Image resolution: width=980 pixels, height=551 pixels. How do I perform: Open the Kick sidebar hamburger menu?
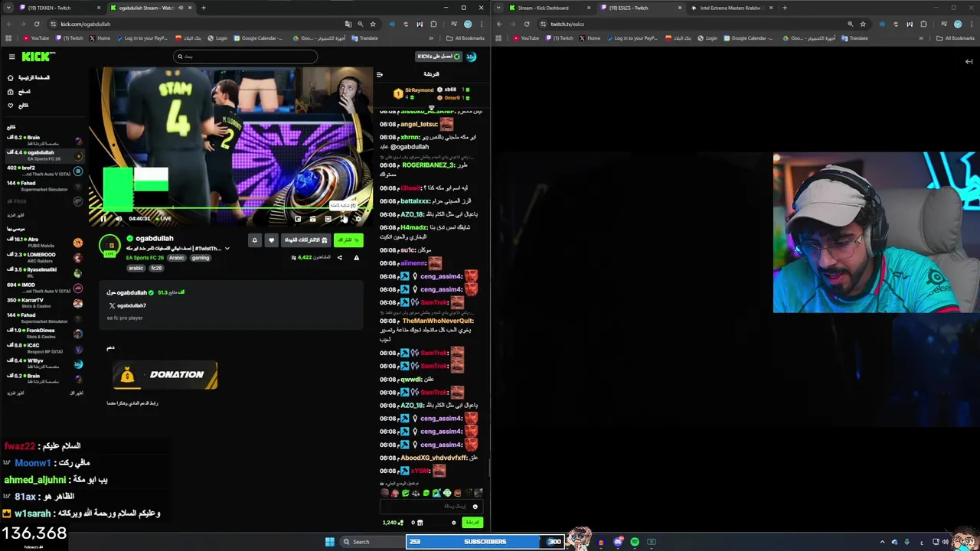tap(11, 57)
